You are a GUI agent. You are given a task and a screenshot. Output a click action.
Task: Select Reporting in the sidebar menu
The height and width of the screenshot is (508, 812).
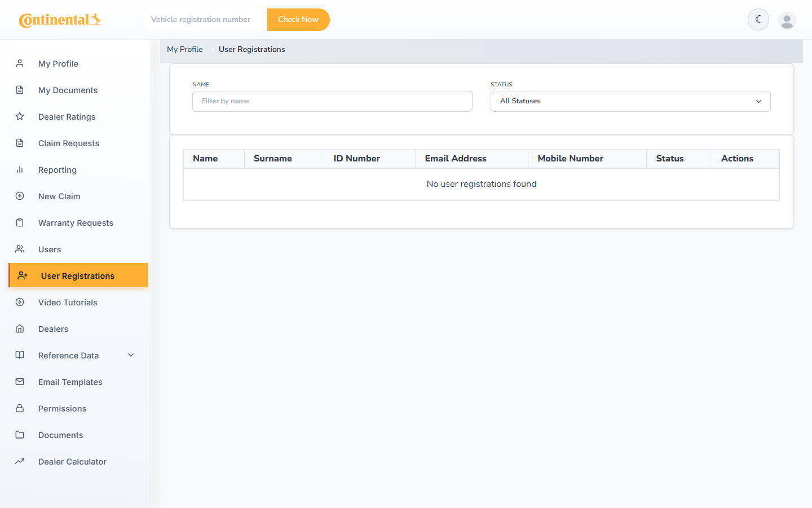78,169
